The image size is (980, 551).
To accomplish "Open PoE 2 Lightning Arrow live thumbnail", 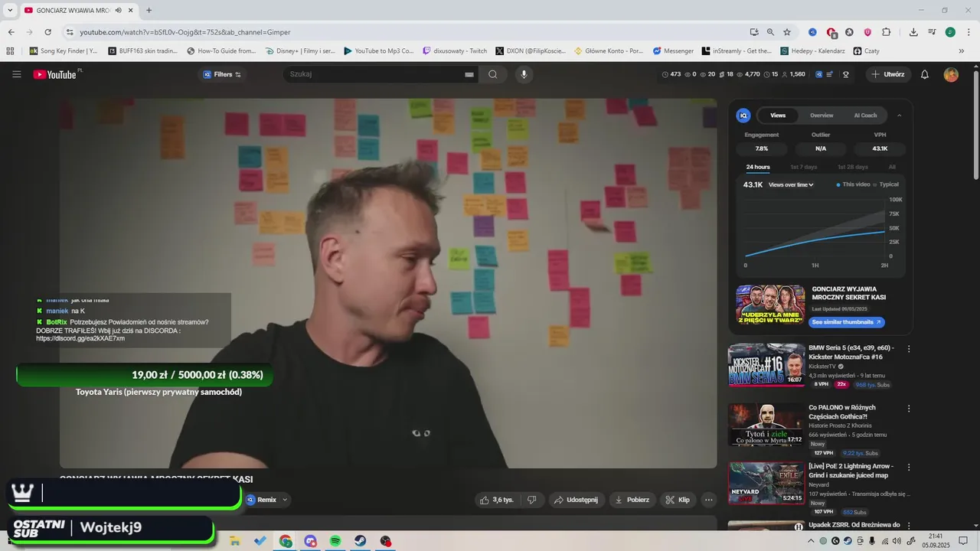I will (766, 483).
